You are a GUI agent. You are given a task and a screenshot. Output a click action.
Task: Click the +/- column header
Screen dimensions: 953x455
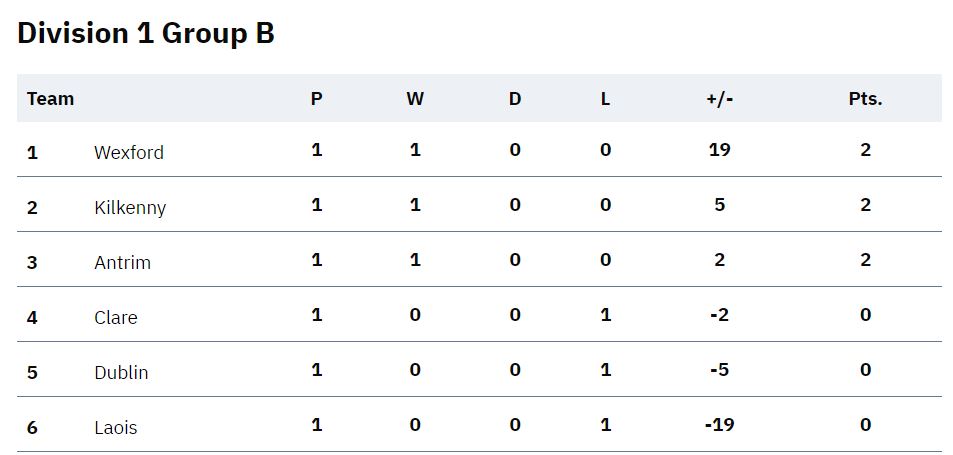click(720, 98)
